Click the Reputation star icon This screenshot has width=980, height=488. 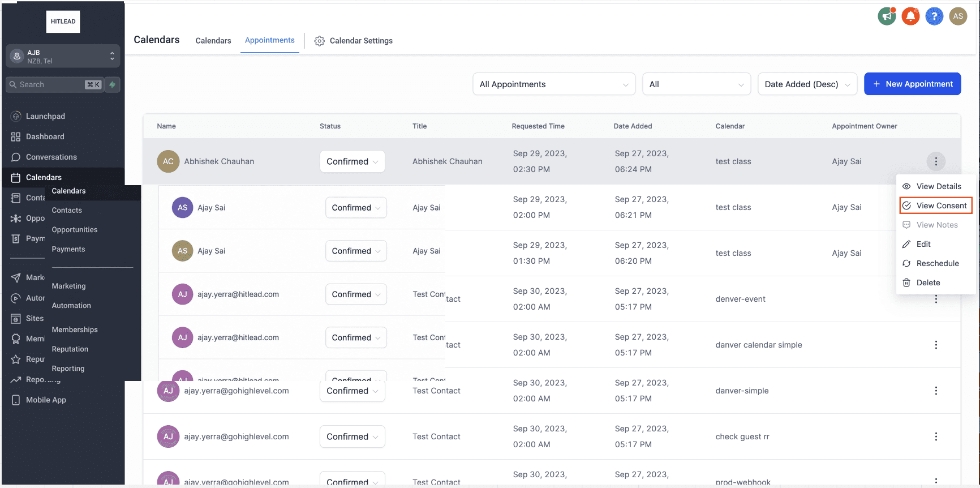click(x=16, y=359)
